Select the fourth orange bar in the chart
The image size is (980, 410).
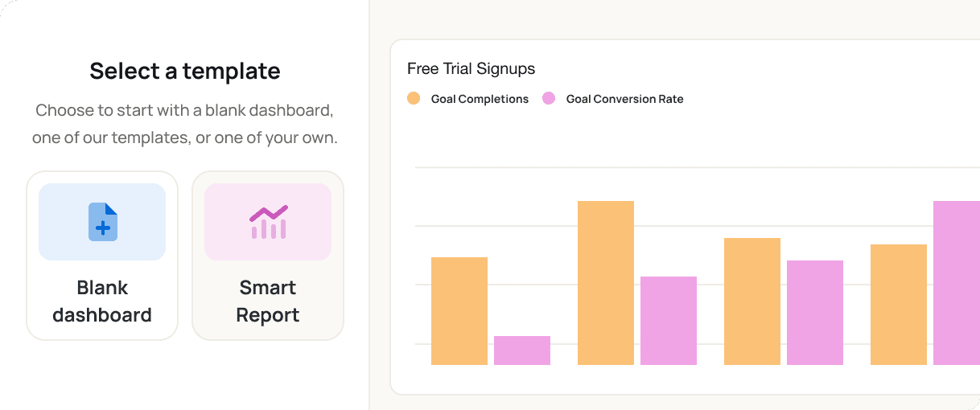pos(899,305)
